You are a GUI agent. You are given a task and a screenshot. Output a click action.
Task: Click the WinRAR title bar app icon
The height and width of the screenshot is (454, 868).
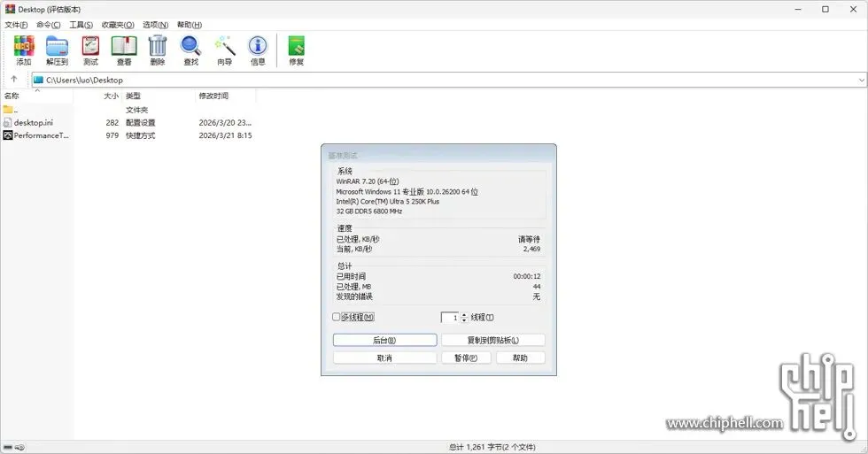pos(10,9)
